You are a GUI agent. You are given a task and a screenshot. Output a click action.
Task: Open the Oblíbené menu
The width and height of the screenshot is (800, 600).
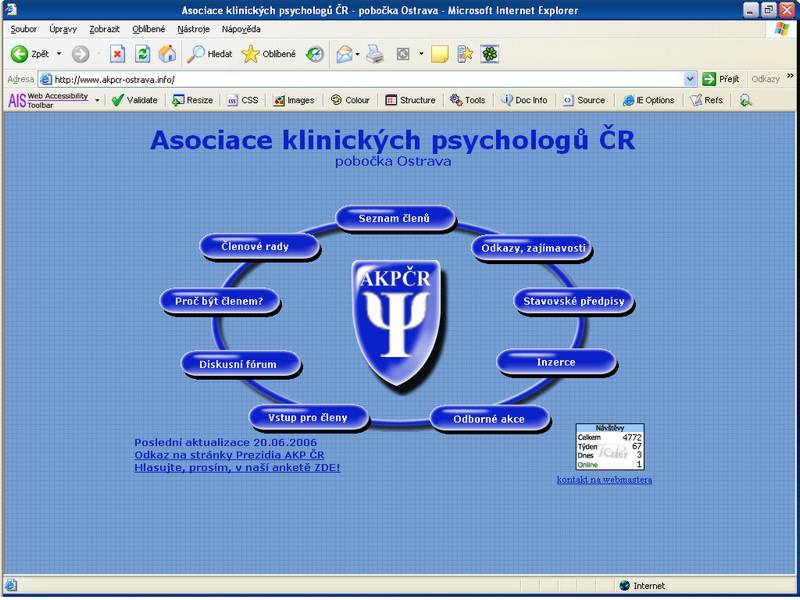(149, 30)
